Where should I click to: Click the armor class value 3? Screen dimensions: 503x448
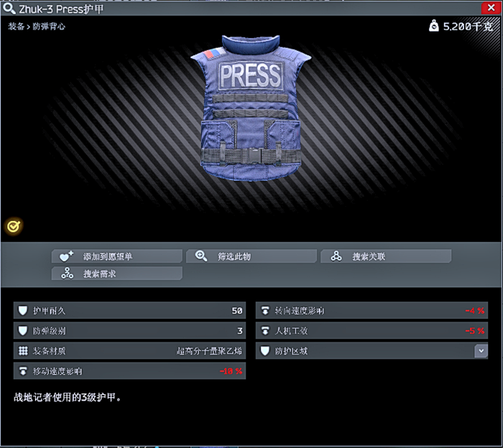click(x=240, y=331)
